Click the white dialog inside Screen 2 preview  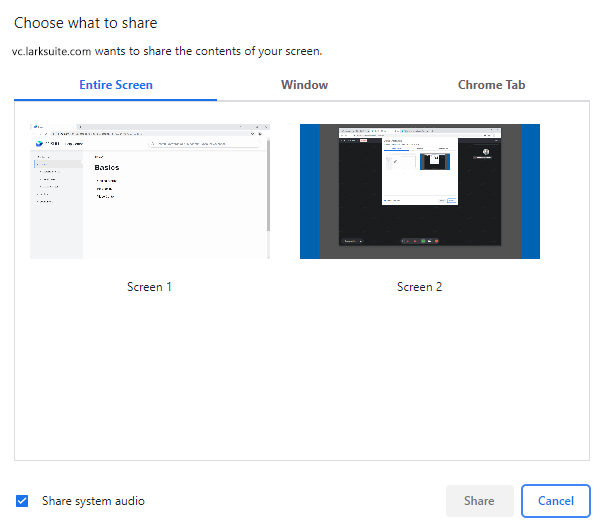(419, 170)
